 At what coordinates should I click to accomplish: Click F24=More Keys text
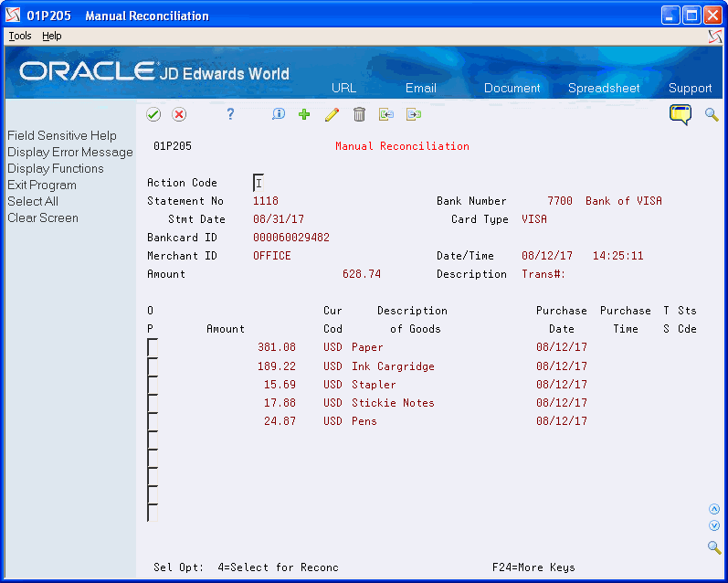click(533, 567)
